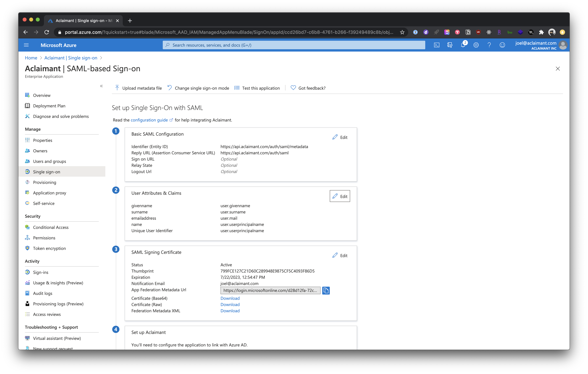Download the Certificate (Base64)
The width and height of the screenshot is (588, 374).
coord(230,298)
